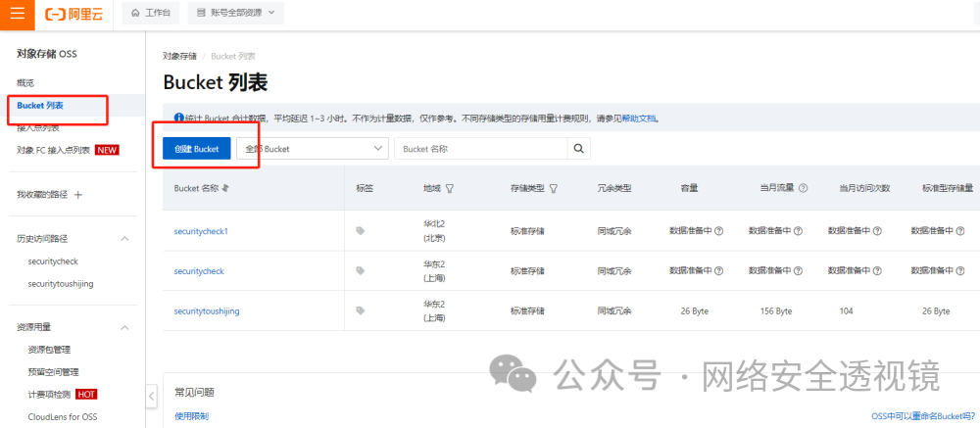Click the 标签 column header
Image resolution: width=980 pixels, height=428 pixels.
pos(365,188)
